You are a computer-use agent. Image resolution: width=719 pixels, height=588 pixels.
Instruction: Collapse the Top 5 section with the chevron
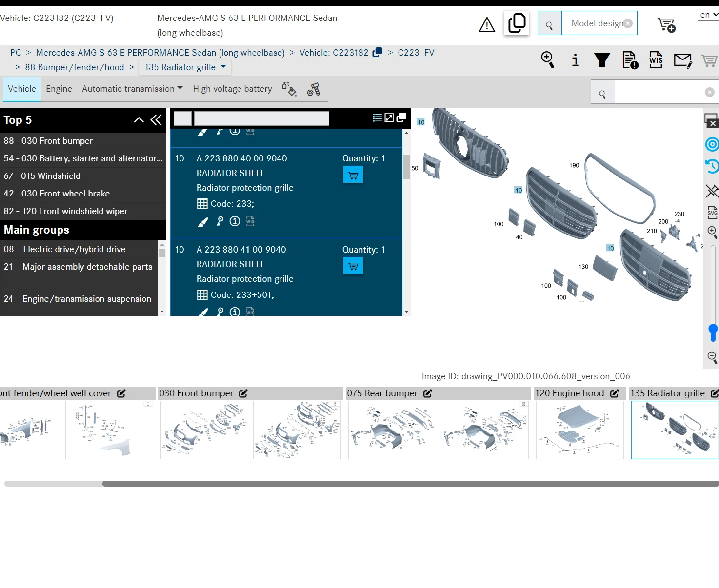(139, 120)
